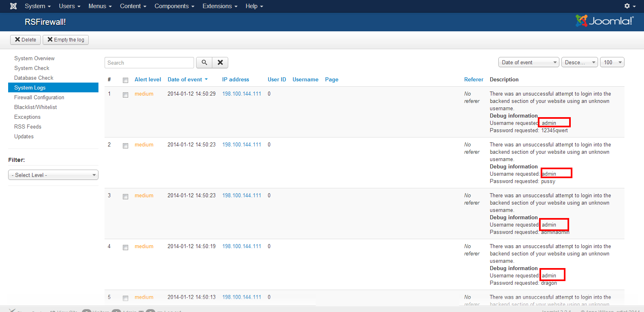Toggle the select-all checkbox in header

pos(125,80)
